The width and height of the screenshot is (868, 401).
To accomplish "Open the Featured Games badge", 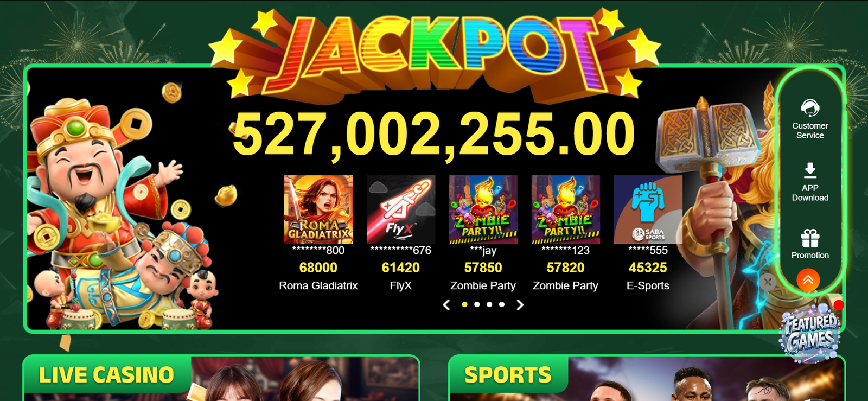I will pyautogui.click(x=810, y=332).
